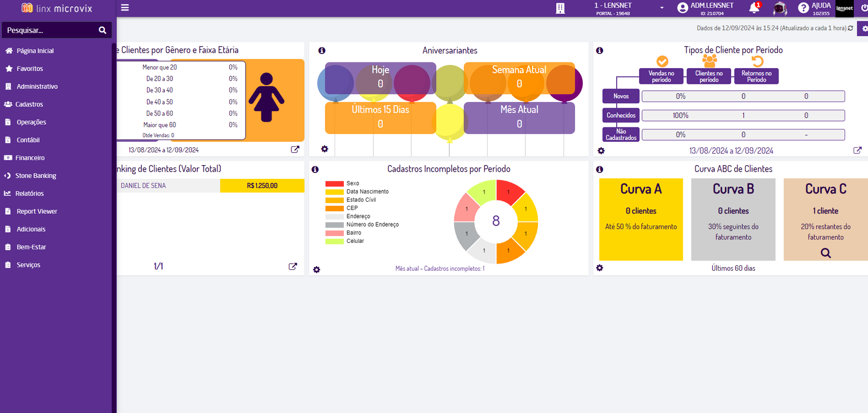Click the Curva A clients card

(641, 219)
